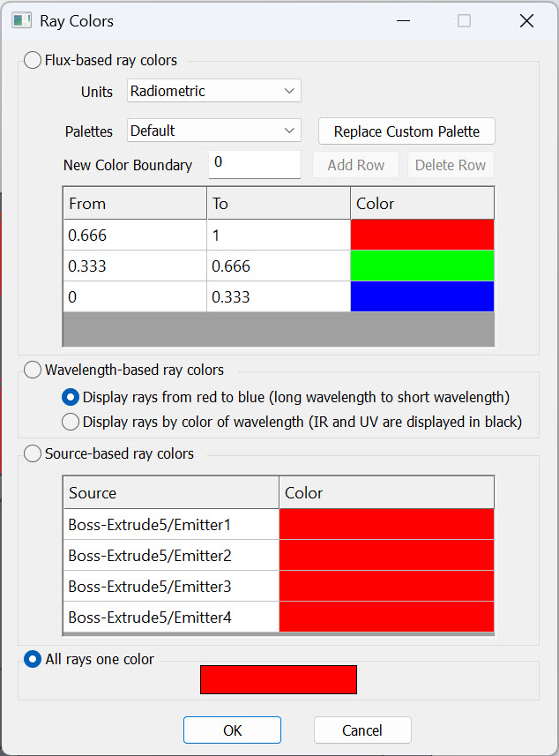Expand the Palettes dropdown set to Default

point(213,131)
